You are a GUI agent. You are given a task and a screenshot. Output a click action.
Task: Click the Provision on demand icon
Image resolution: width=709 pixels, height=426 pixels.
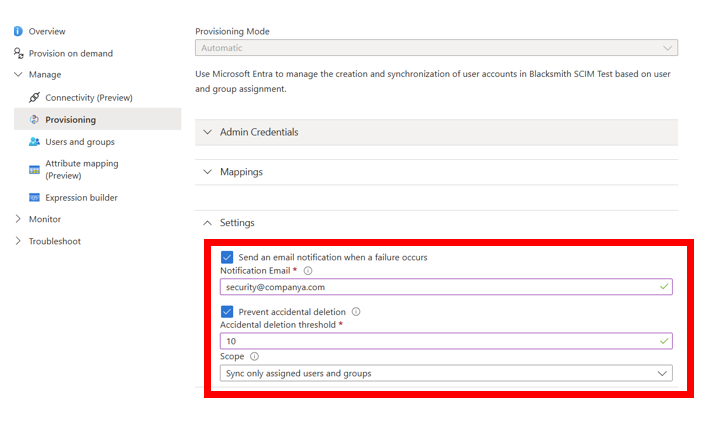click(19, 53)
